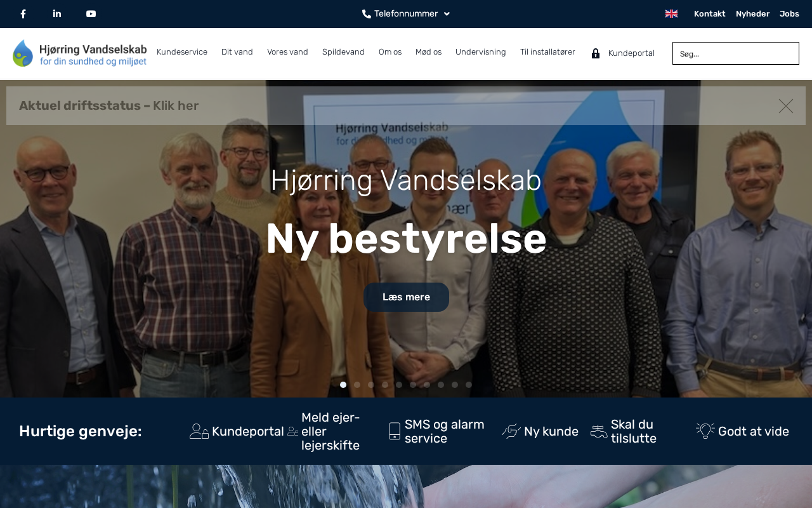The height and width of the screenshot is (508, 812).
Task: Select the seventh carousel slide dot
Action: click(x=427, y=385)
